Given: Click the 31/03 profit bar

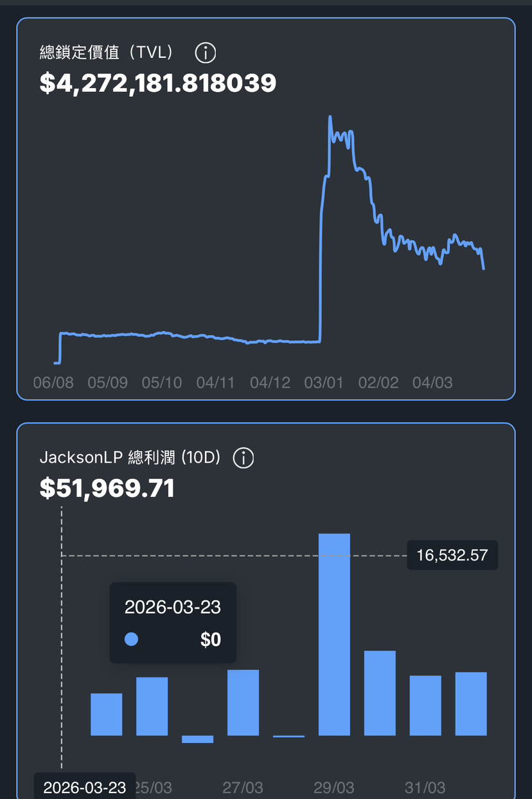Looking at the screenshot, I should click(425, 705).
